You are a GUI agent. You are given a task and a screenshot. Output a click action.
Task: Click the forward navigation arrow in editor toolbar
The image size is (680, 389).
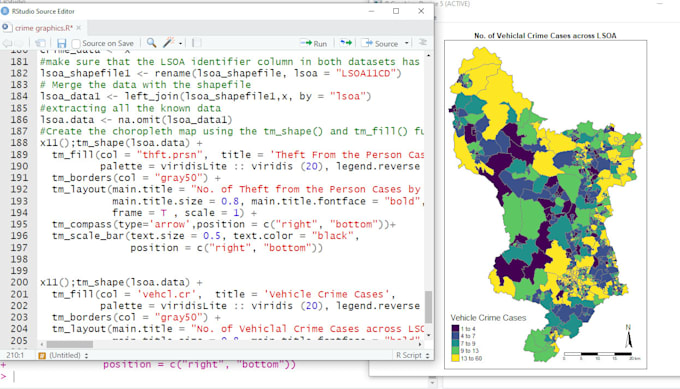tap(20, 43)
